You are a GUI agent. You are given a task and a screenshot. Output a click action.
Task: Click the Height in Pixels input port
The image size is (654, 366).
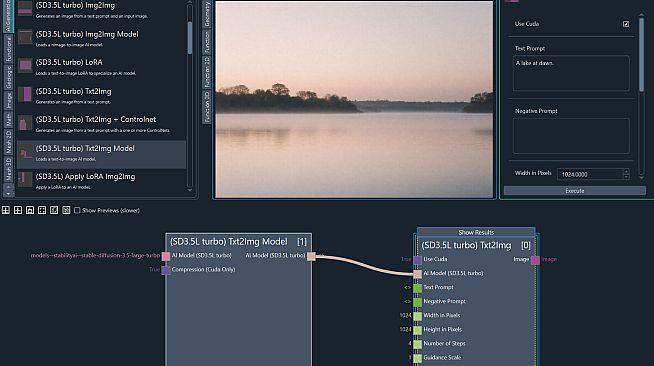pyautogui.click(x=418, y=330)
